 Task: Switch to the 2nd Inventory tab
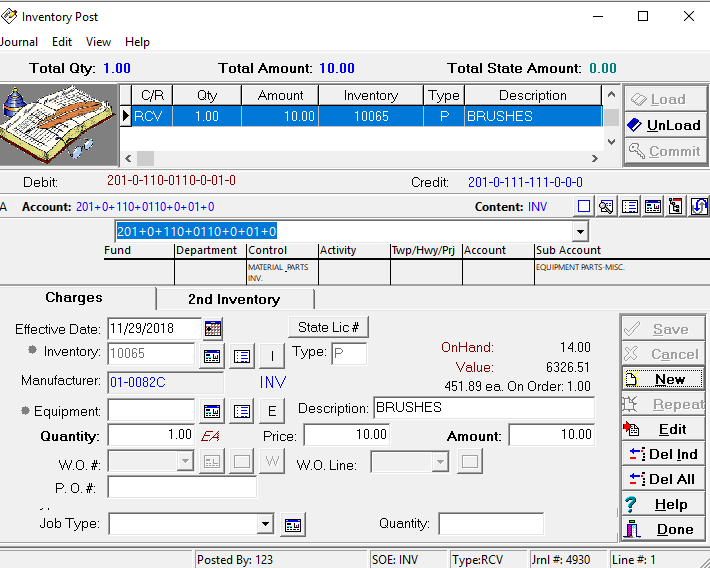(x=234, y=299)
